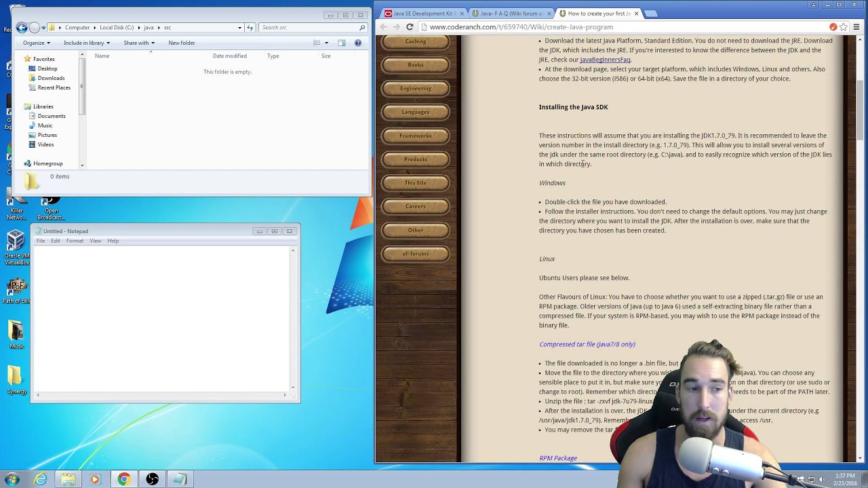Go back in the Explorer window
868x488 pixels.
coord(22,28)
